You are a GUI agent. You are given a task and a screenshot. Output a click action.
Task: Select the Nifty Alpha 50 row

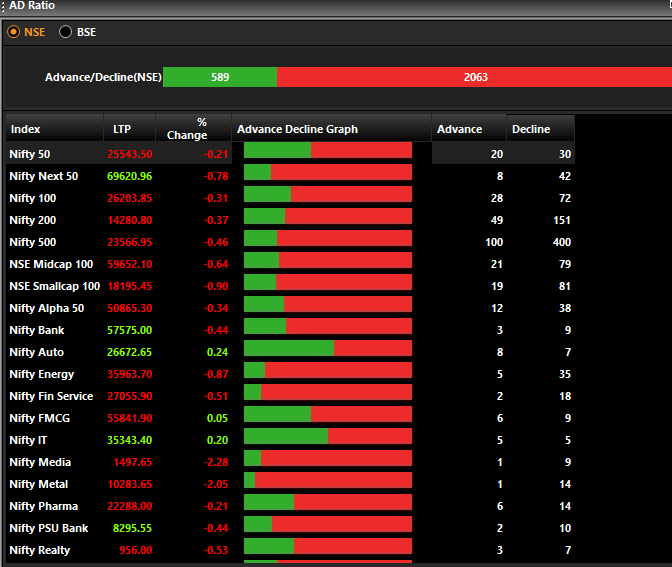290,308
